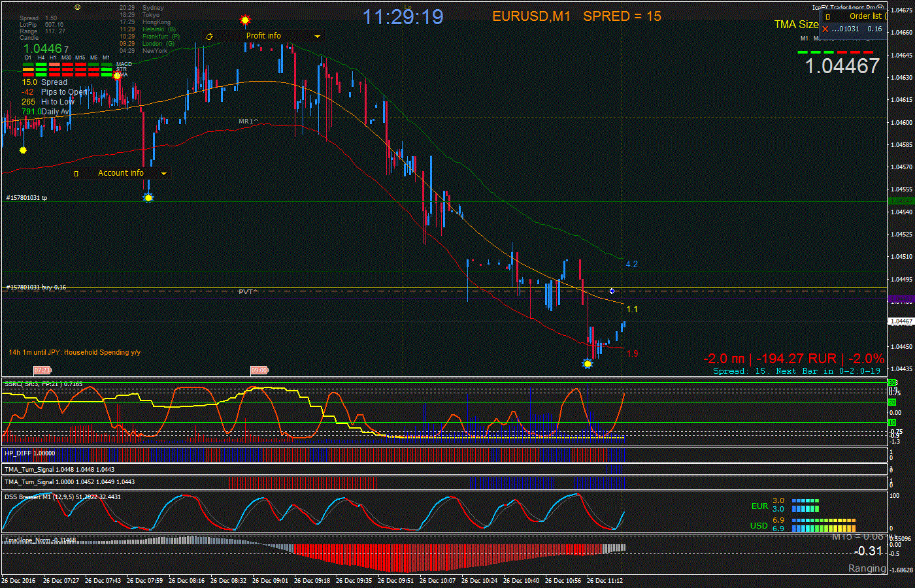Click the Pips to Open value row
The image size is (915, 588).
coord(54,92)
